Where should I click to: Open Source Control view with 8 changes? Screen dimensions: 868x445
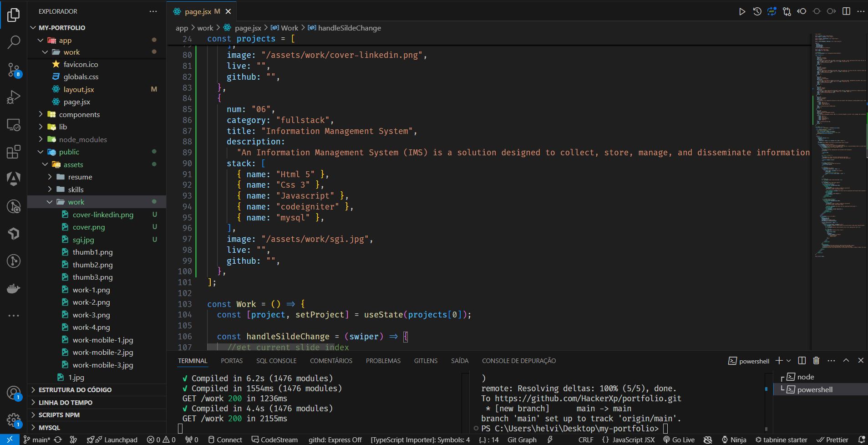(x=14, y=70)
